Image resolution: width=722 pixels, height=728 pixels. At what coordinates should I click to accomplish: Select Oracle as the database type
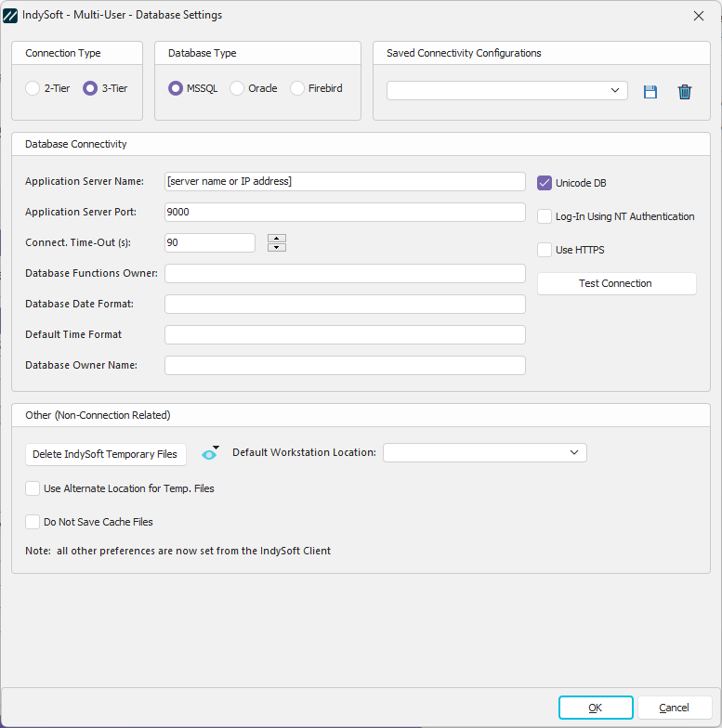point(237,88)
